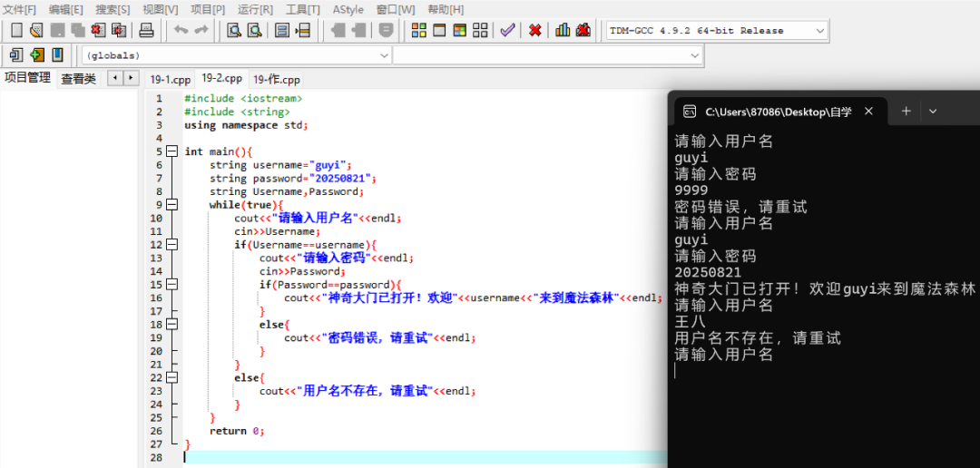
Task: Click the Profile analysis bar chart icon
Action: tap(563, 30)
